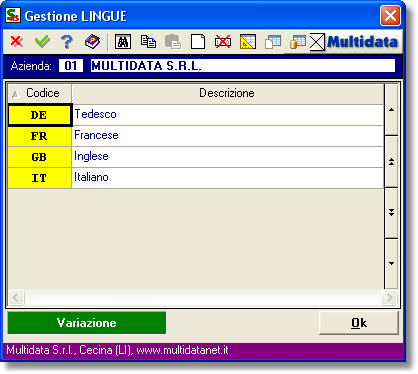Select the IT code cell
The width and height of the screenshot is (418, 374).
[40, 178]
